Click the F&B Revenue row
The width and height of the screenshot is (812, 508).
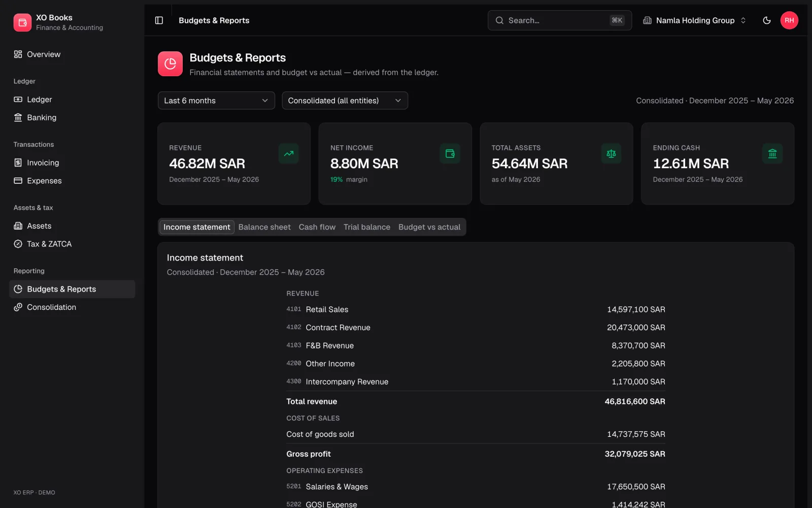pos(476,345)
